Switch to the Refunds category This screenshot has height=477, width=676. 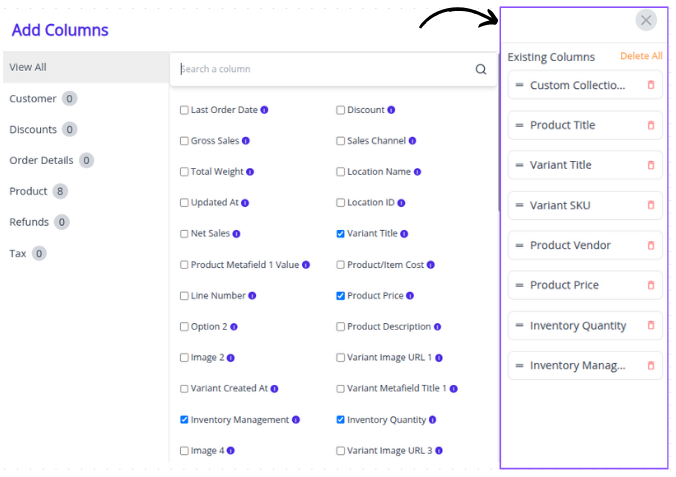[x=29, y=222]
